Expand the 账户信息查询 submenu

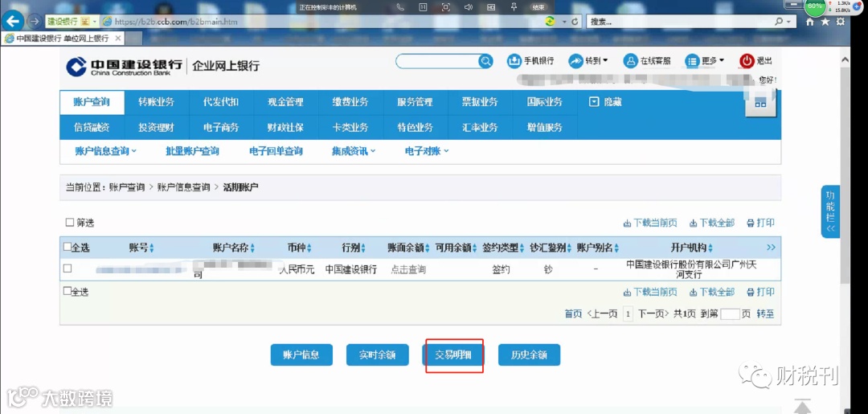106,151
